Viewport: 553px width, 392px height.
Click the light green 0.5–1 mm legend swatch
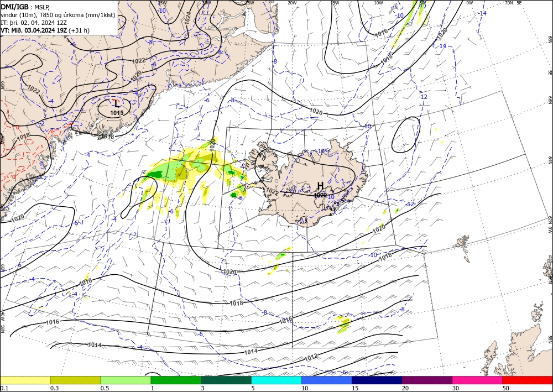point(126,380)
